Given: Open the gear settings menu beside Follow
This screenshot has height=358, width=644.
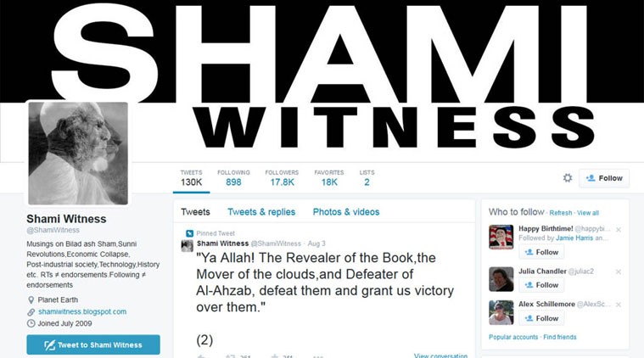Looking at the screenshot, I should (567, 178).
